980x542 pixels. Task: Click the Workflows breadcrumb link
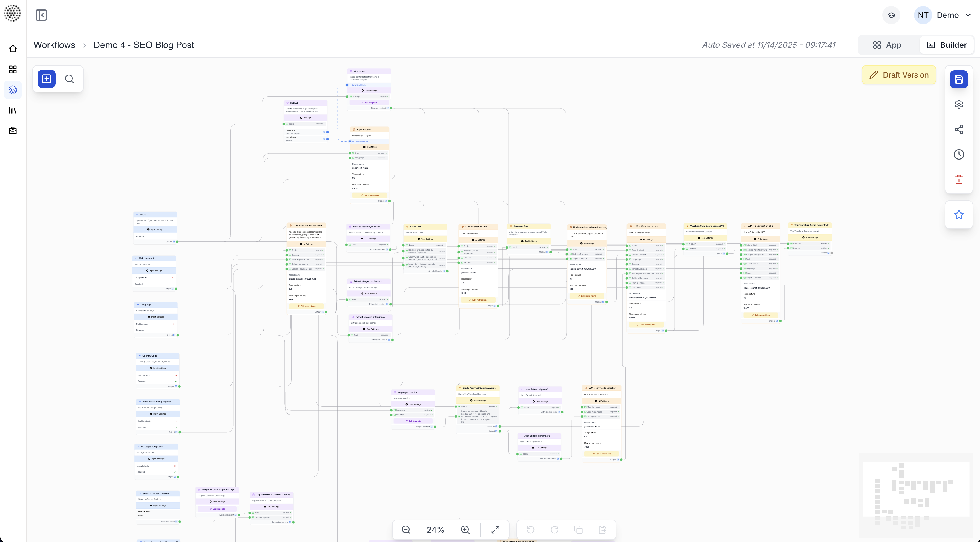tap(54, 45)
